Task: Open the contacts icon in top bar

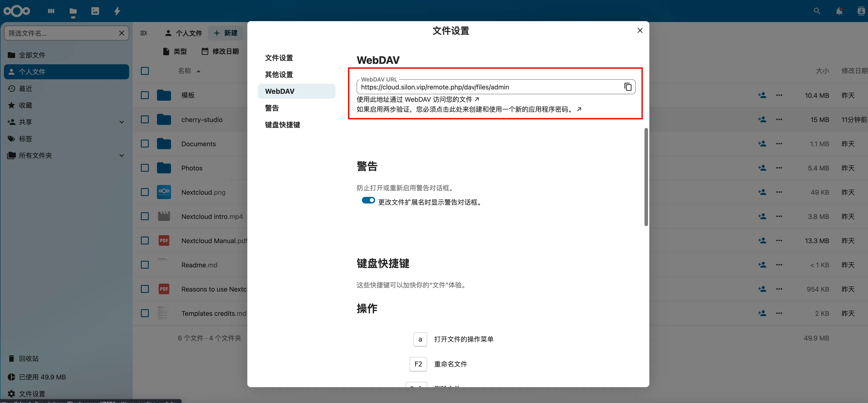Action: [x=861, y=11]
